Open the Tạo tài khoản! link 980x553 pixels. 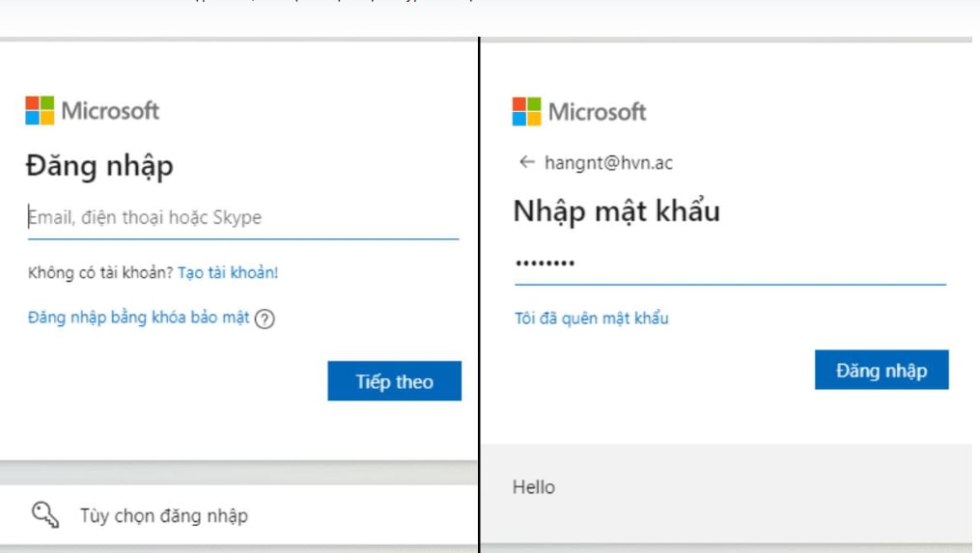click(228, 273)
